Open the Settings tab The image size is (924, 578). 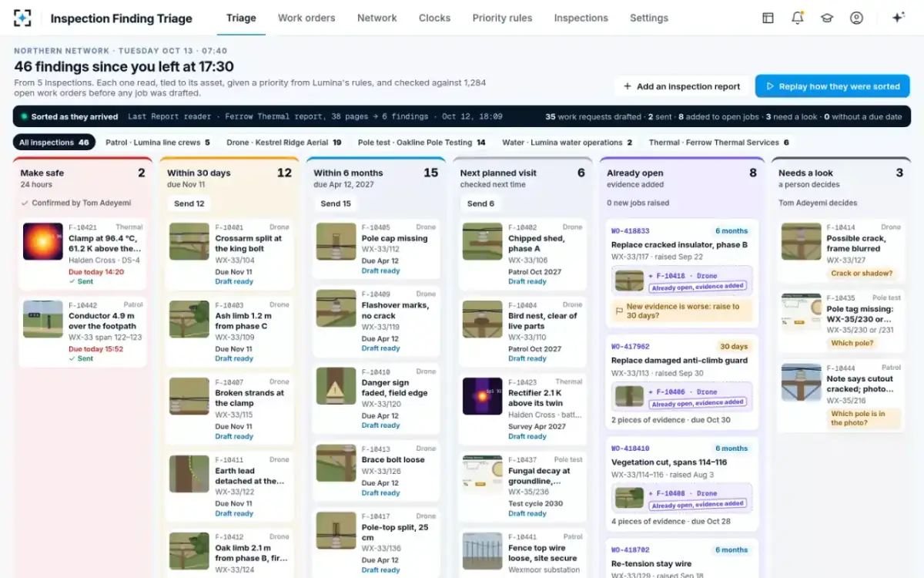pyautogui.click(x=649, y=18)
